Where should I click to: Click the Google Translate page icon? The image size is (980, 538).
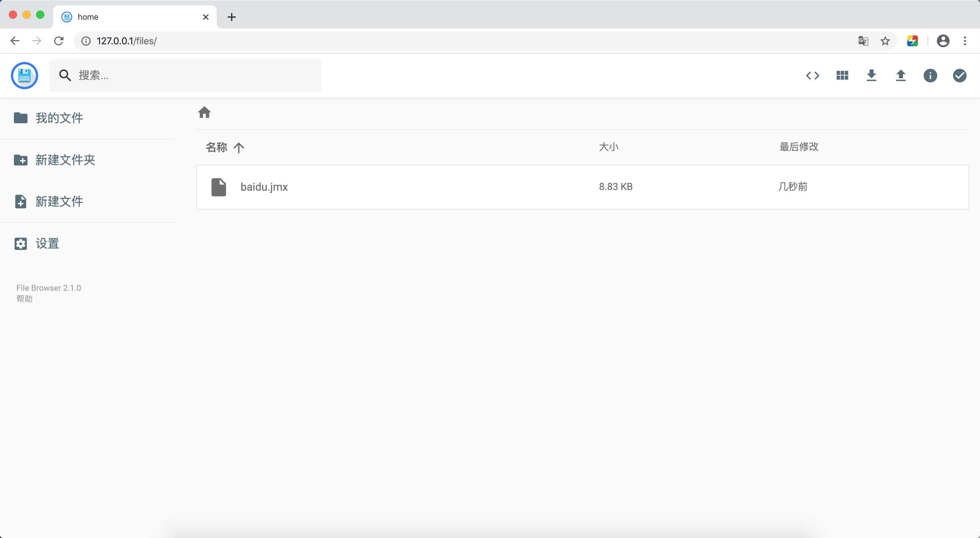863,41
